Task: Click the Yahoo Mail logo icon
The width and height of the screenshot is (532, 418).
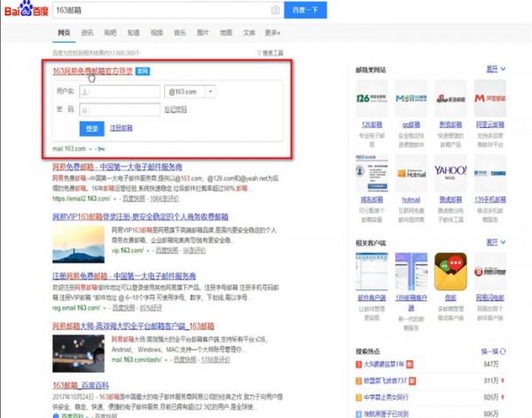Action: click(x=450, y=174)
